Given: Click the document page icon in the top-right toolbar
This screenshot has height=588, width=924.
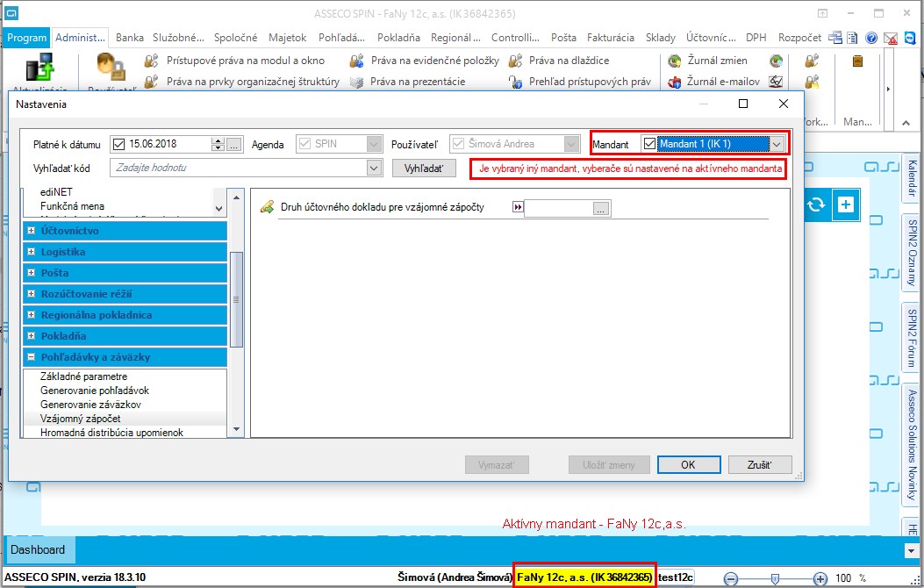Looking at the screenshot, I should coord(852,38).
